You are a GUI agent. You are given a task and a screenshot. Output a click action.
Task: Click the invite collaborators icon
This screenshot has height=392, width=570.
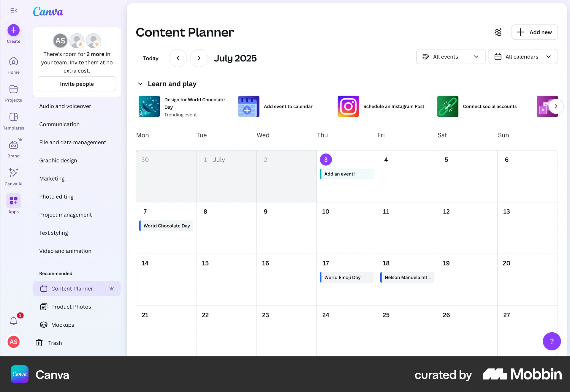pos(498,32)
